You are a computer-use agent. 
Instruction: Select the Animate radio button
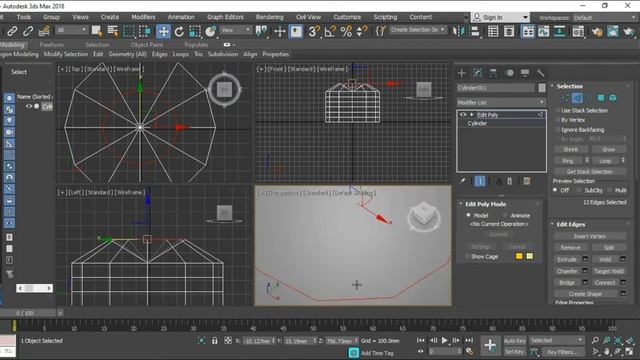pos(505,215)
